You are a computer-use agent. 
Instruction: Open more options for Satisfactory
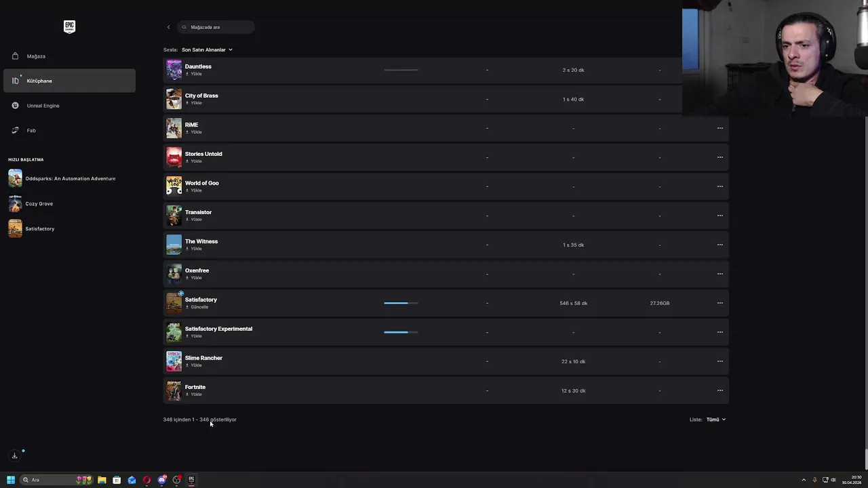[x=719, y=303]
